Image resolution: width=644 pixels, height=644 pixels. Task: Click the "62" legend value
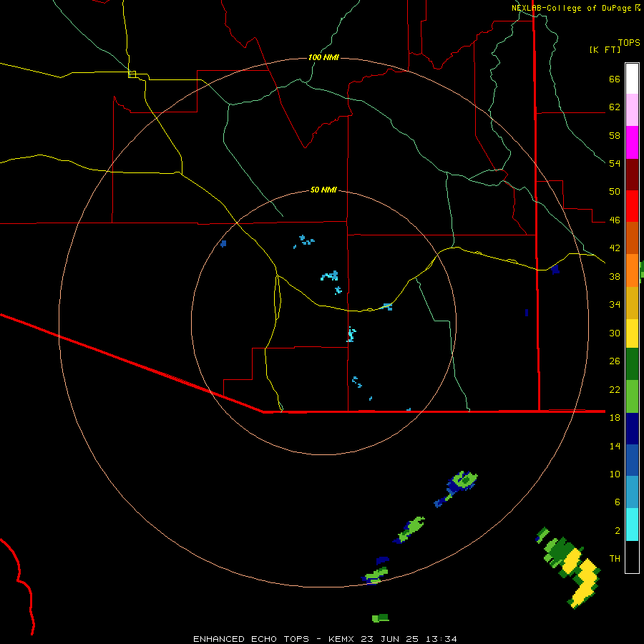(615, 107)
